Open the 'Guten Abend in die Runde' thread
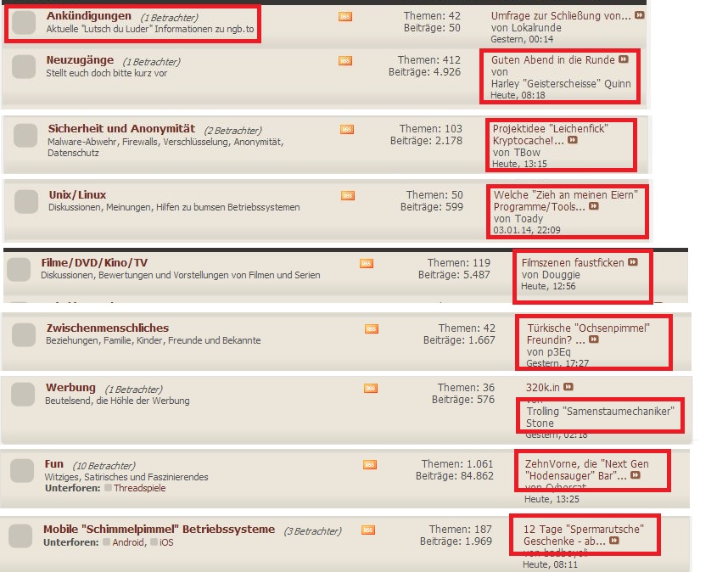 [x=553, y=60]
